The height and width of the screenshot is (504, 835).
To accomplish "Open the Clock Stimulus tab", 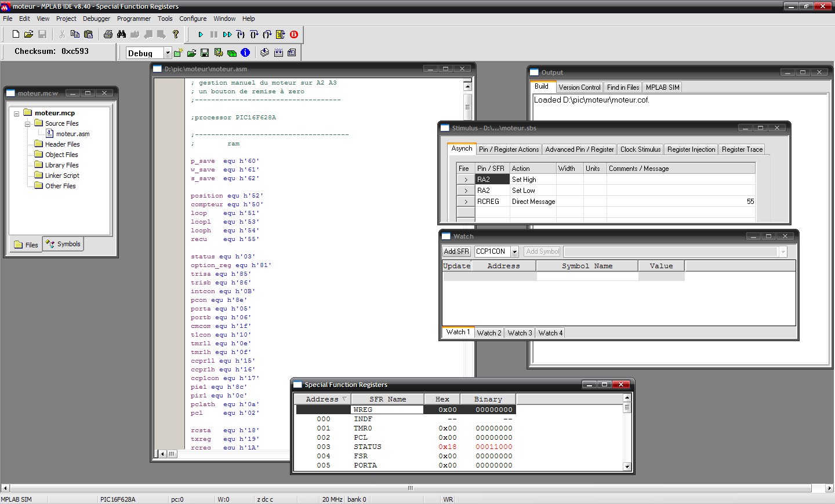I will click(640, 149).
